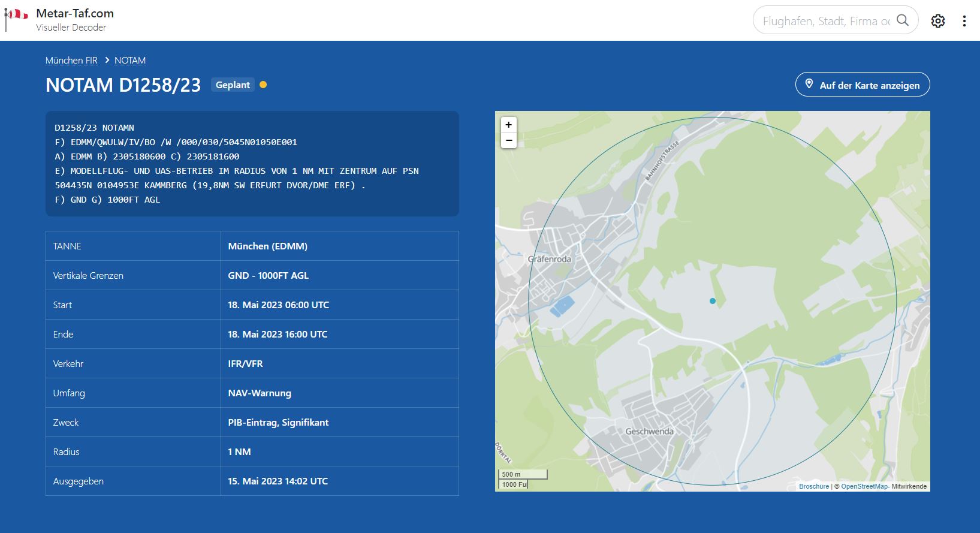The height and width of the screenshot is (533, 980).
Task: Click the Metar-Taf.com site title
Action: [75, 13]
